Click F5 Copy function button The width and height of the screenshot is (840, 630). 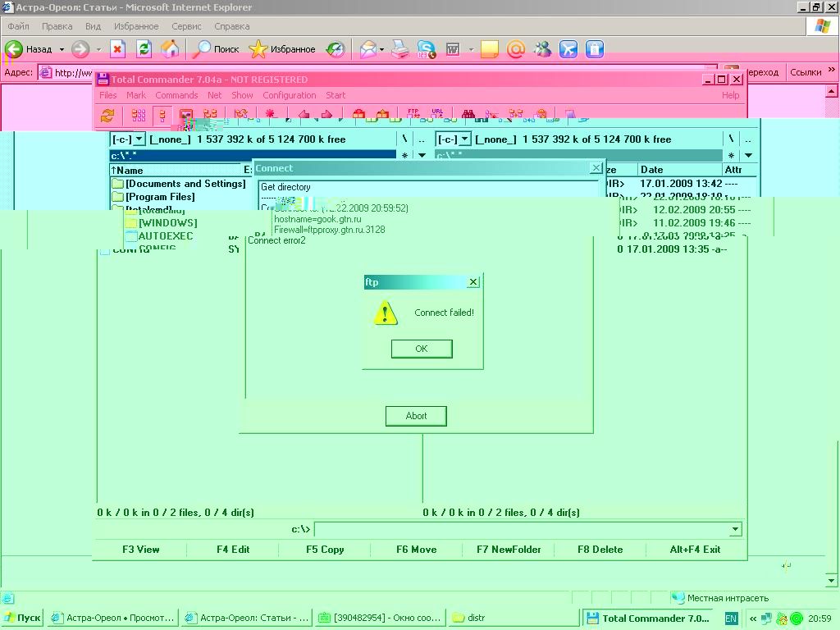[325, 550]
